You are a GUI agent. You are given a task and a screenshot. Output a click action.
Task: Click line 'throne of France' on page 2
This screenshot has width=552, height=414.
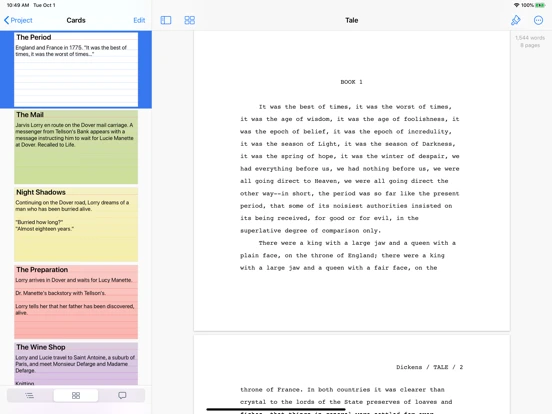[x=342, y=390]
